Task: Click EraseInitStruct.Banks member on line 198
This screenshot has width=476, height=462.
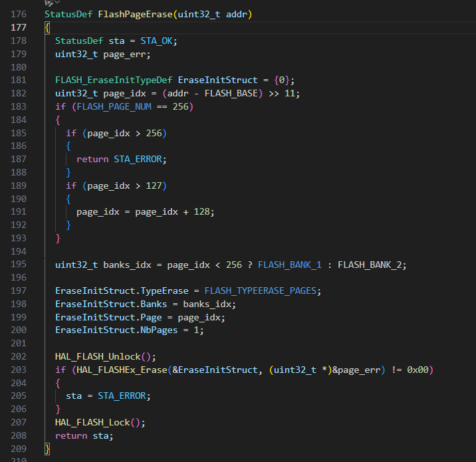Action: [111, 304]
